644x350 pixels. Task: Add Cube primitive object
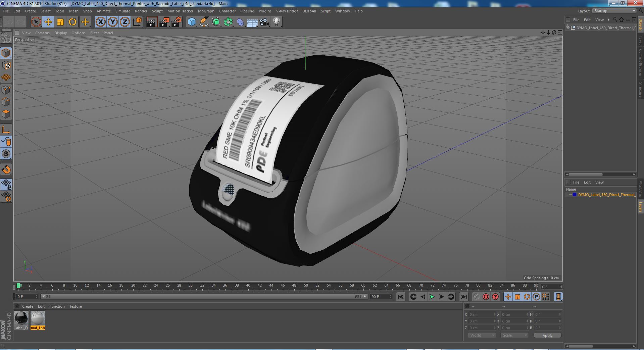(192, 22)
